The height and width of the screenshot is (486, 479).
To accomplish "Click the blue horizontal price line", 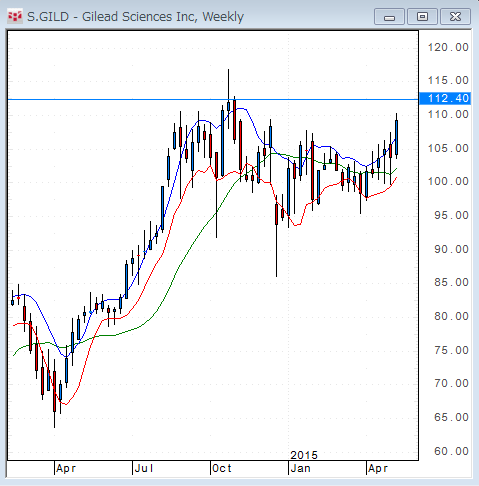I will tap(213, 99).
